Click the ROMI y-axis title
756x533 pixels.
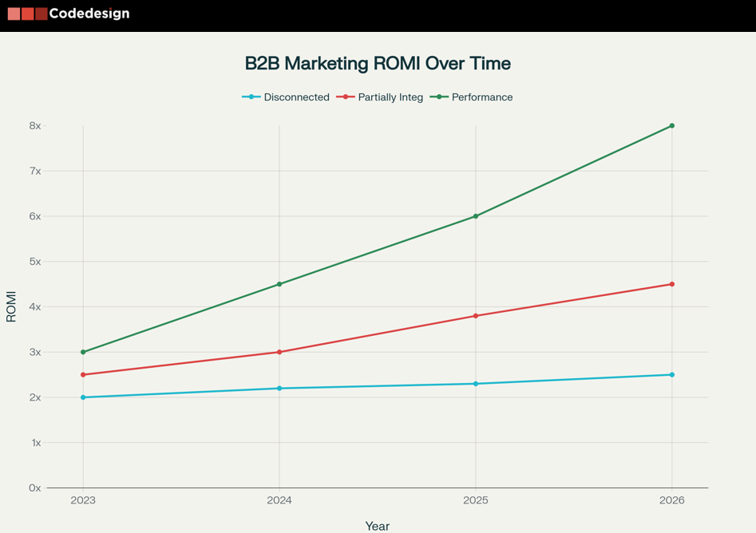11,307
